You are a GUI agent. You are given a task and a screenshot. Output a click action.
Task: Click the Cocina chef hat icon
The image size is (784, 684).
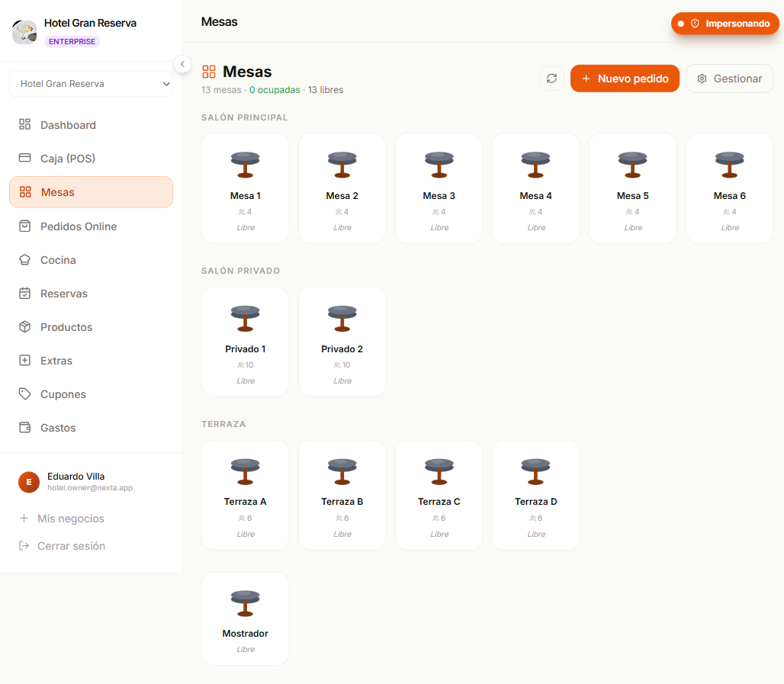click(x=24, y=259)
